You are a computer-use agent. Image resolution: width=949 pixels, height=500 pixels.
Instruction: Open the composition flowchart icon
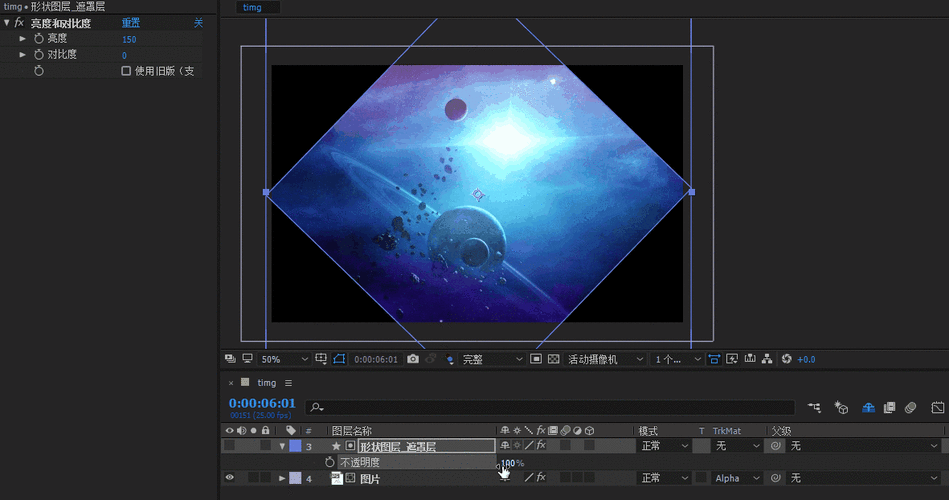[767, 359]
